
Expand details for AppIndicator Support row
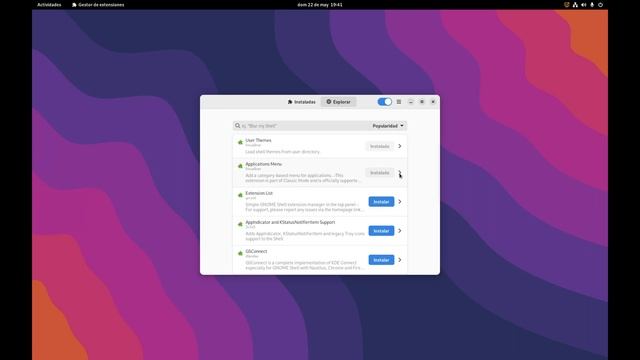pyautogui.click(x=400, y=231)
